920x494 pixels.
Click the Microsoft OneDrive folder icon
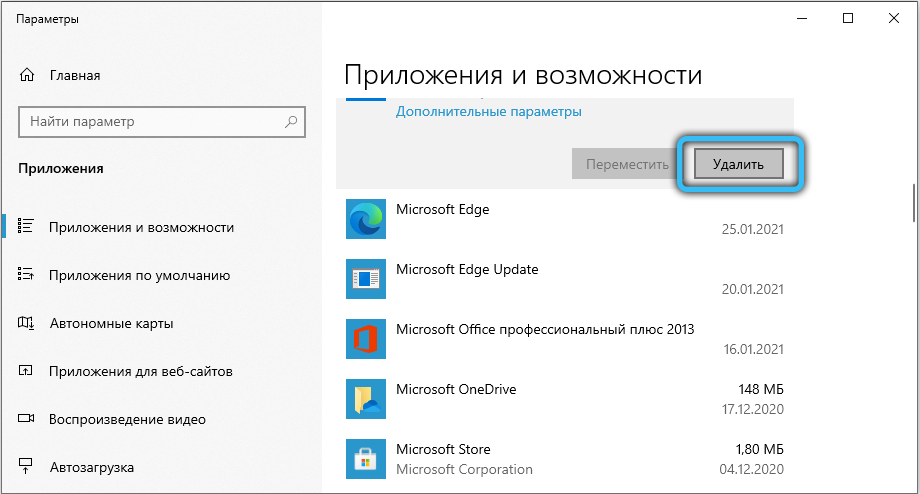(364, 399)
